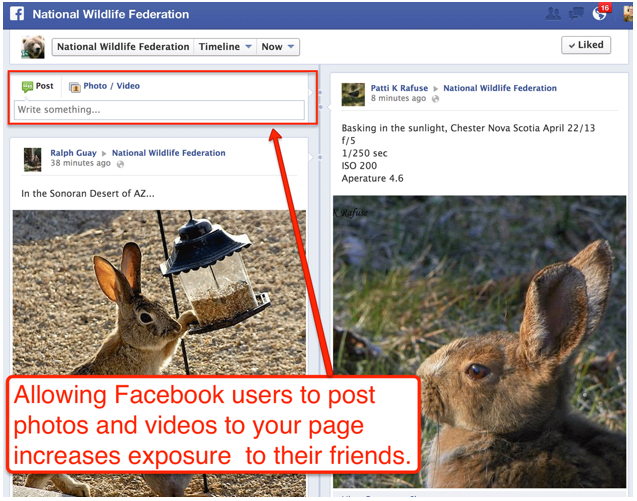Open the messages icon in top bar
This screenshot has height=501, width=637.
click(x=576, y=14)
